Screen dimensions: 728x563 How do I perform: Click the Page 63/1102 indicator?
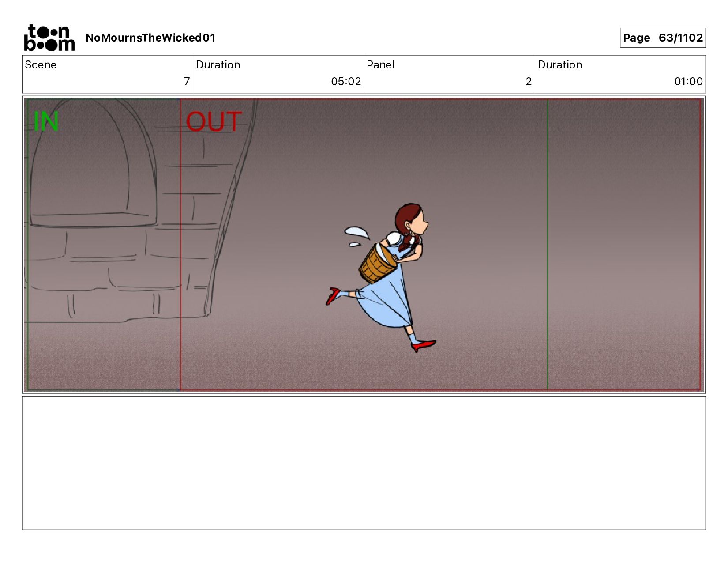click(663, 38)
